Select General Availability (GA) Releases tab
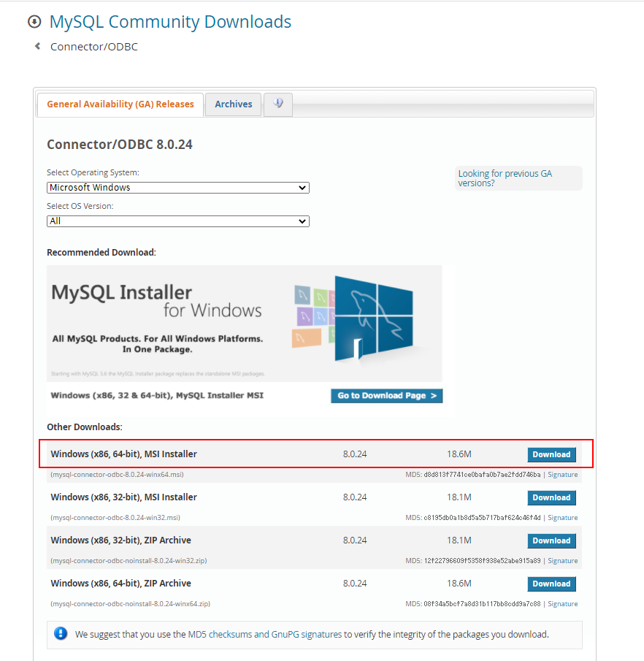 (120, 104)
